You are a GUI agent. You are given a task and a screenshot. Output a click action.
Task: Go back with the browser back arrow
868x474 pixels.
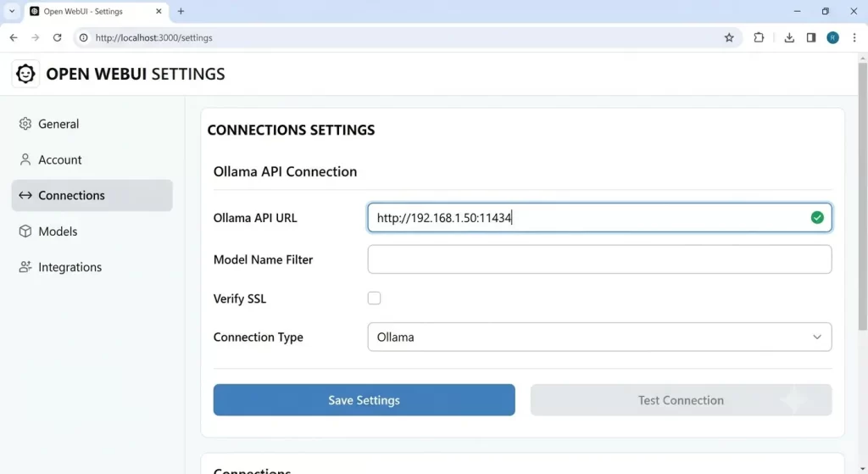14,37
